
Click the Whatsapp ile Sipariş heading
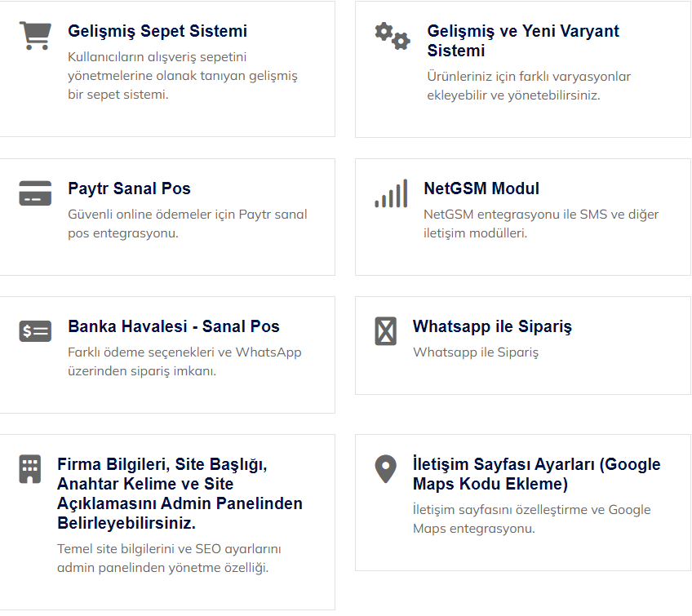tap(492, 326)
